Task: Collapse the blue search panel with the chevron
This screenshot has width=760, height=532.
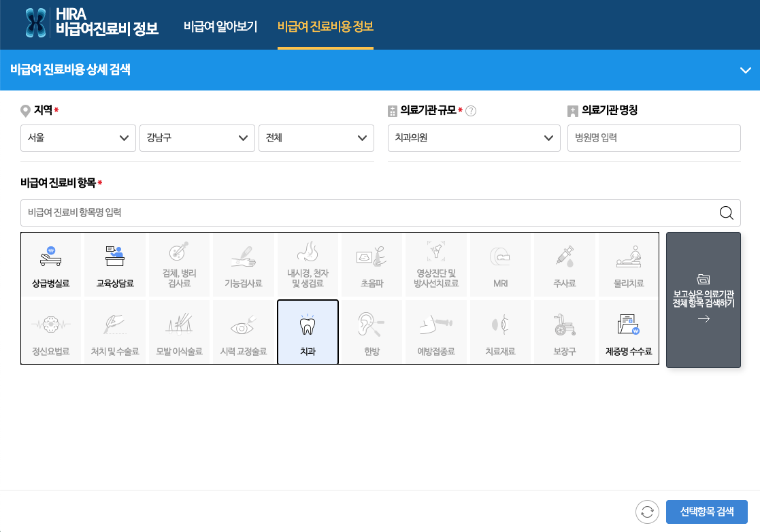Action: (744, 70)
